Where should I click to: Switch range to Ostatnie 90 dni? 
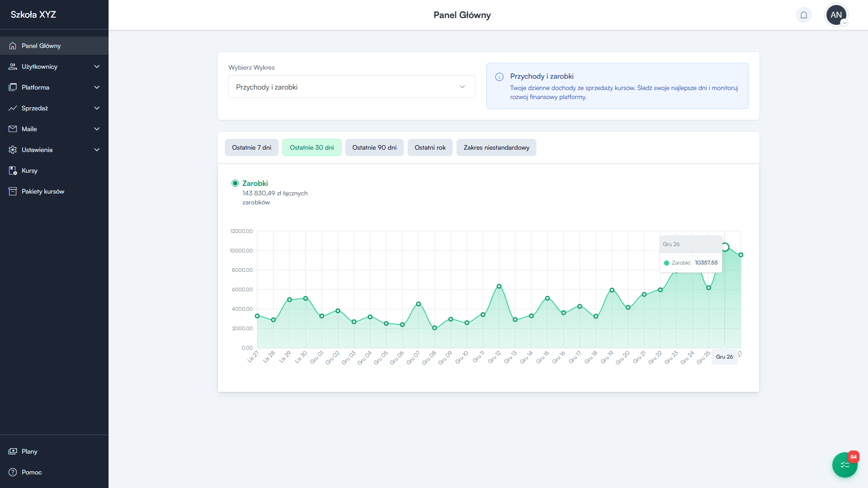click(374, 147)
